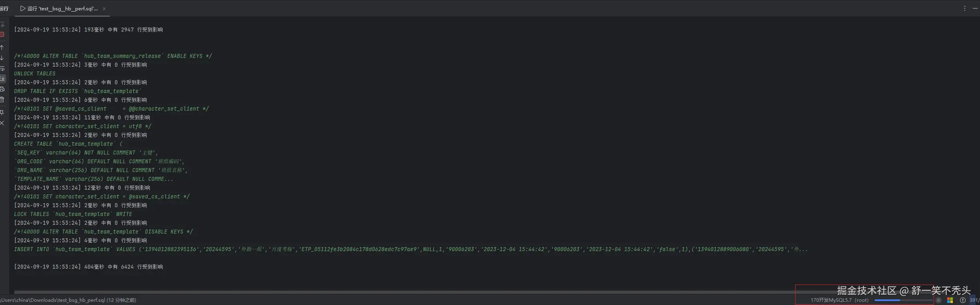Screen dimensions: 980x305
Task: Click the '12毫秒 中有 0 行受到影响' log line
Action: 82,188
